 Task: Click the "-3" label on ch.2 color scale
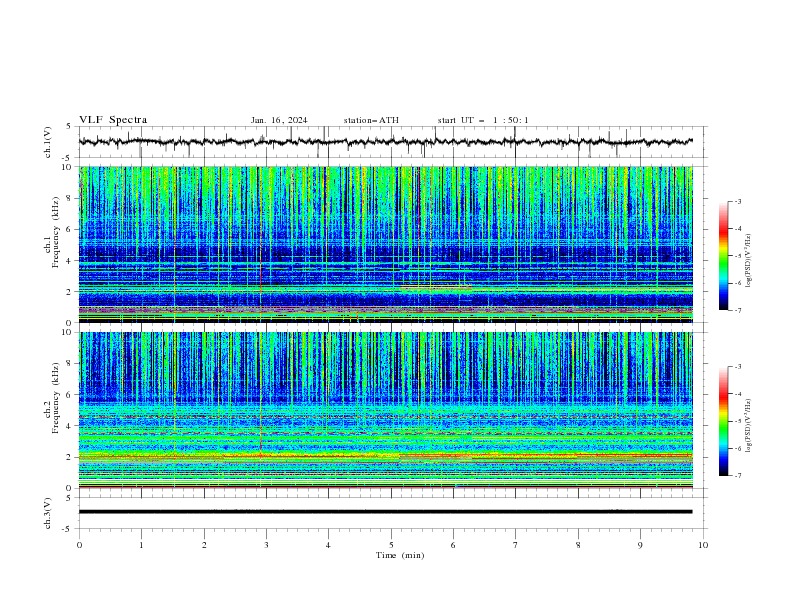(x=738, y=367)
